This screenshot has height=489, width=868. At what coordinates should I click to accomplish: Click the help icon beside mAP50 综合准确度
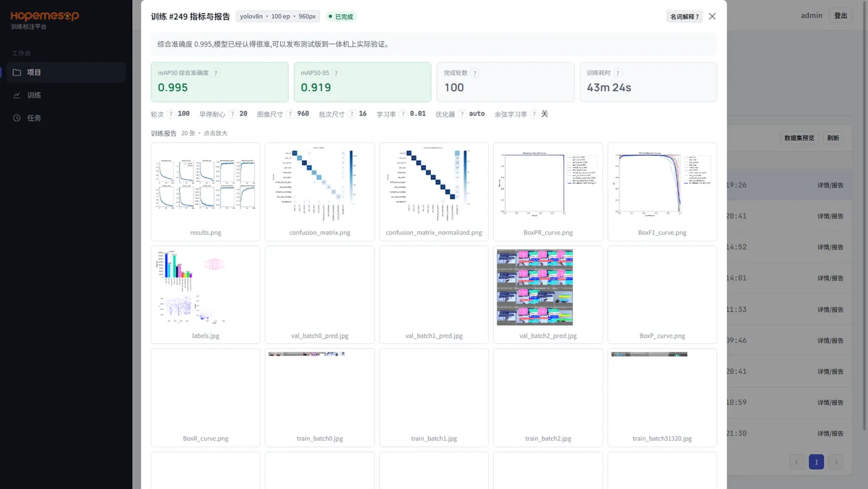(x=216, y=73)
